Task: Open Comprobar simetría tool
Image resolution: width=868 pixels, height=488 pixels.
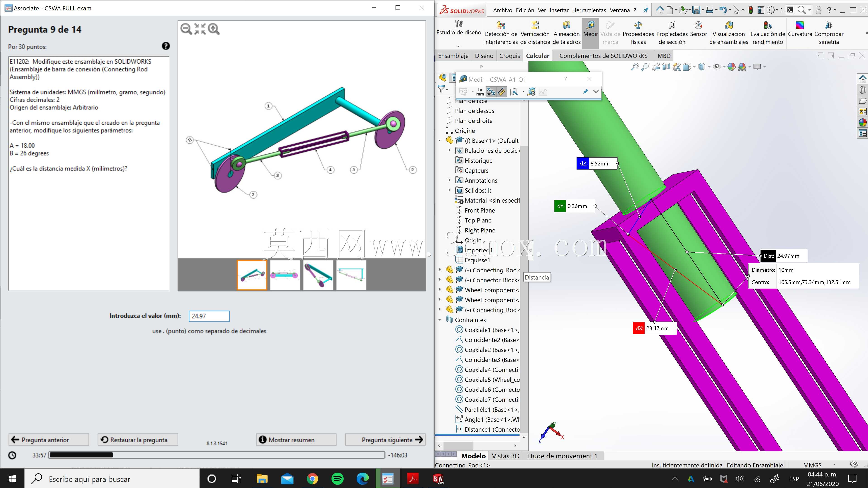Action: coord(829,33)
